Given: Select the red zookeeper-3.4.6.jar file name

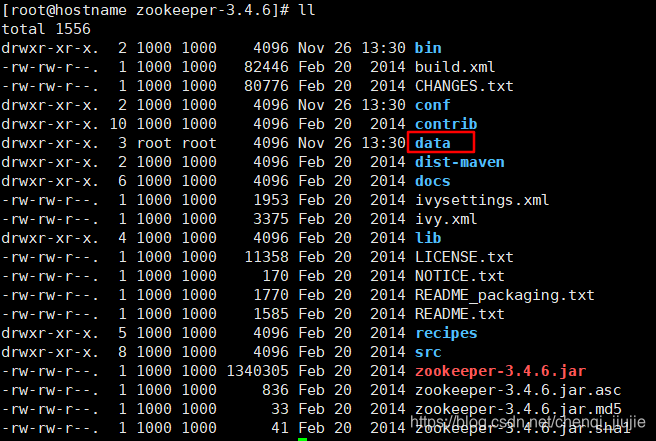Looking at the screenshot, I should click(x=500, y=371).
